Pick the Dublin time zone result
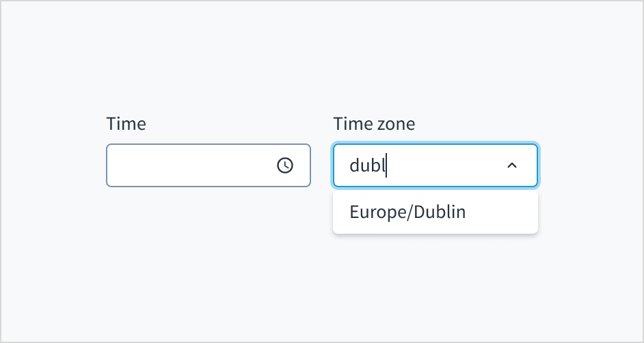Viewport: 644px width, 343px height. click(x=407, y=212)
